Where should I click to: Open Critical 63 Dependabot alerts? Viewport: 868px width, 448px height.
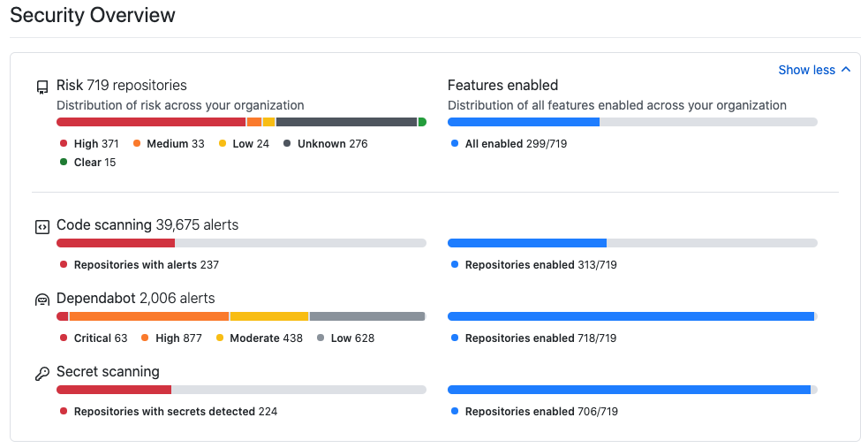click(x=94, y=338)
